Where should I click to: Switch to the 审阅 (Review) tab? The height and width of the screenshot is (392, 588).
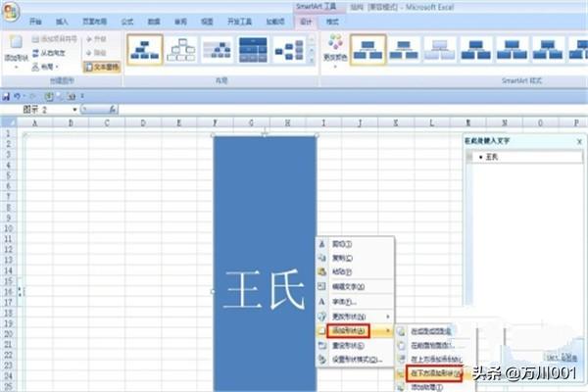click(180, 22)
